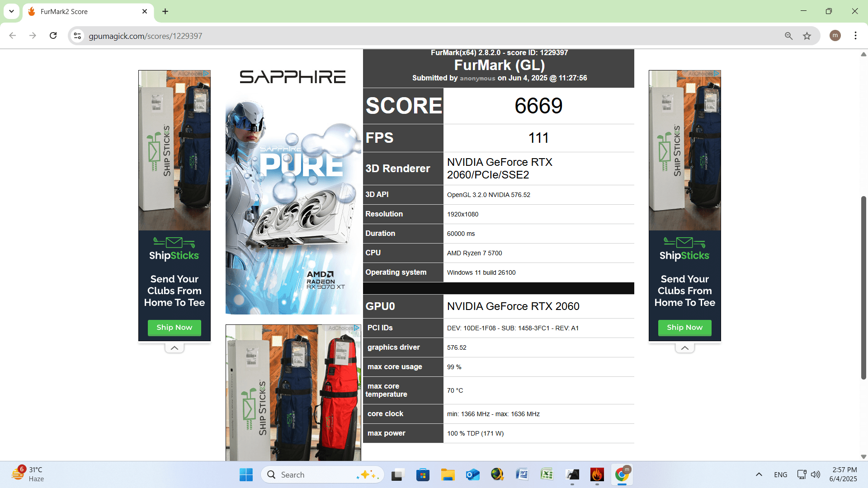Open Excel from the taskbar
The height and width of the screenshot is (488, 868).
(547, 474)
